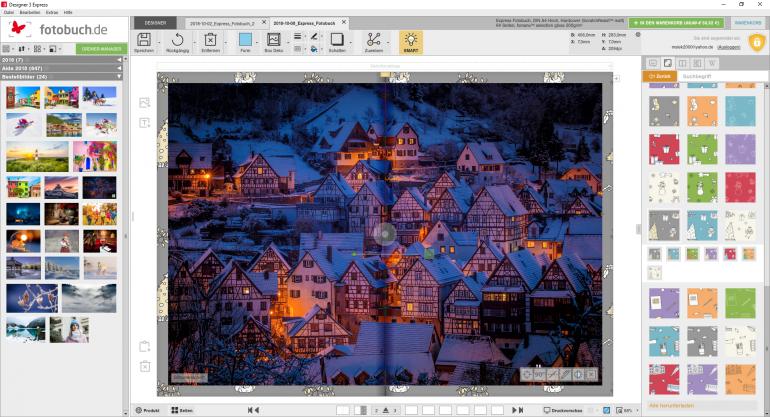Click the Seiten button in bottom bar
This screenshot has width=770, height=417.
[x=182, y=410]
